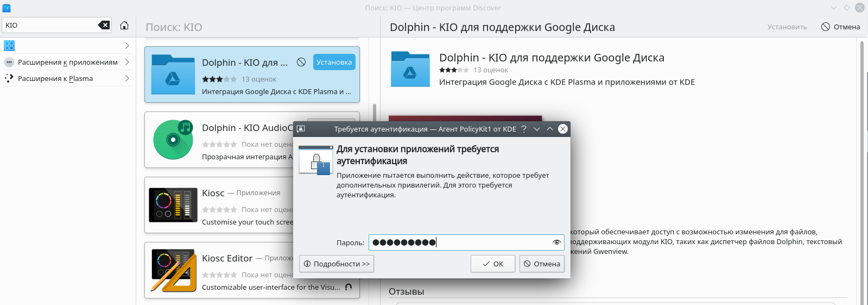Click the disabled Установить header button

(x=787, y=27)
